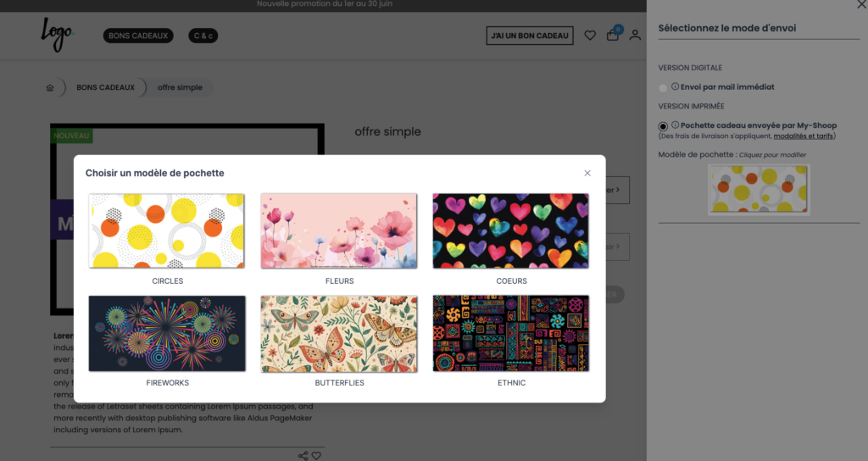This screenshot has height=461, width=868.
Task: Open the BONS CADEAUX menu item
Action: click(138, 36)
